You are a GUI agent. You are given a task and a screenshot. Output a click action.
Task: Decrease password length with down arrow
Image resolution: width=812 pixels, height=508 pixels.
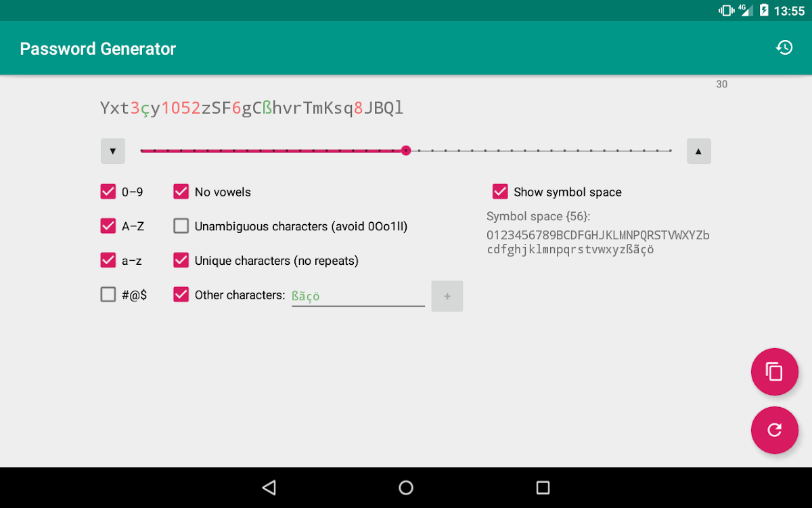pyautogui.click(x=113, y=151)
